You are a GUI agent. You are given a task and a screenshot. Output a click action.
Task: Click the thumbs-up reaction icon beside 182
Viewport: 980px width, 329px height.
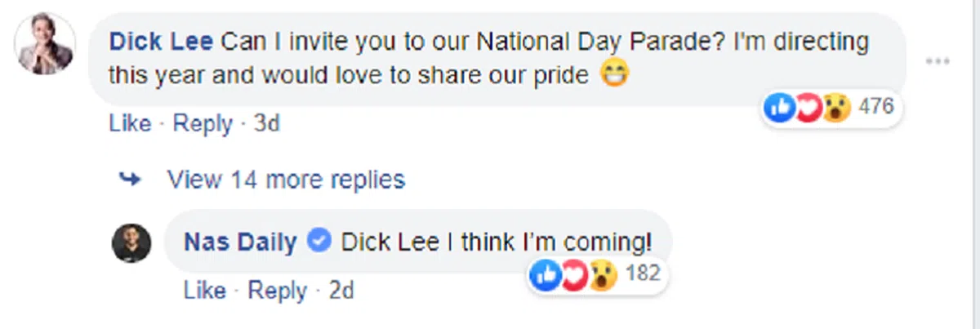(545, 275)
